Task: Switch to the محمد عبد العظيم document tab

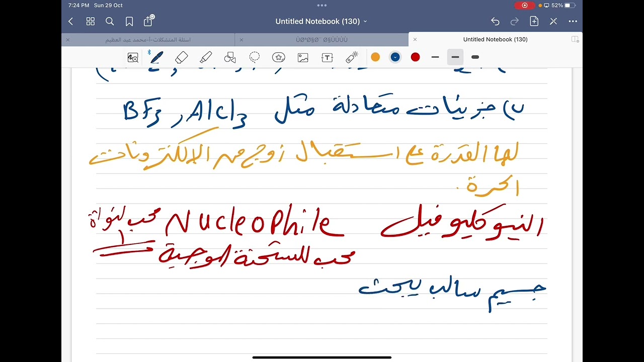Action: pyautogui.click(x=148, y=39)
